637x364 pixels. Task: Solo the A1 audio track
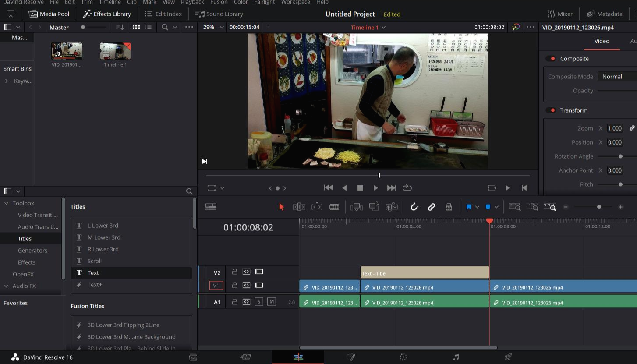pyautogui.click(x=259, y=302)
